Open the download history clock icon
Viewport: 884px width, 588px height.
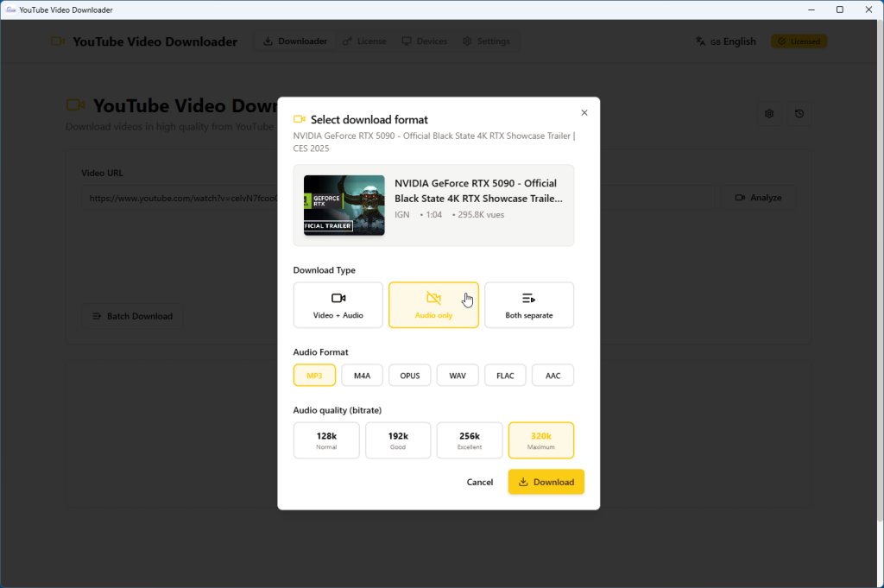point(799,113)
